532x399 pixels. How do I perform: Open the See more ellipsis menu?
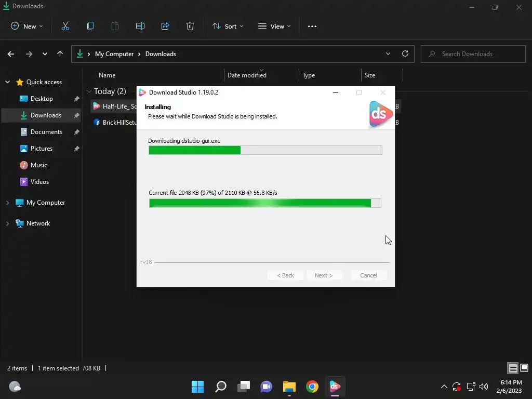tap(312, 26)
